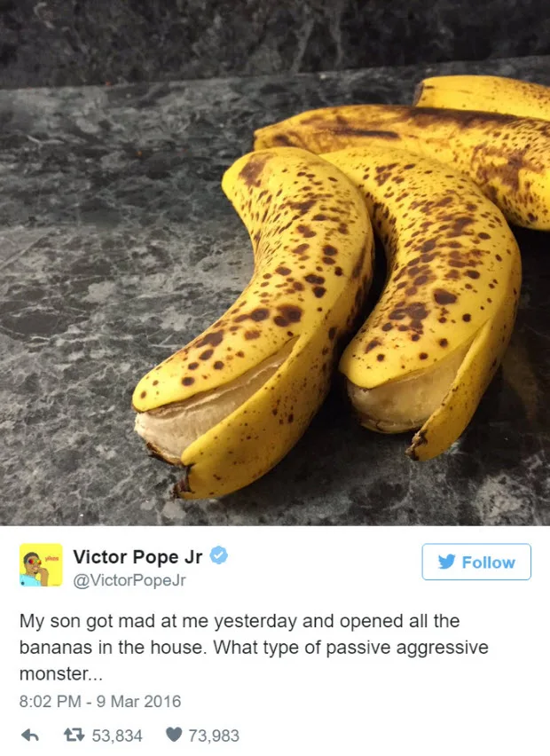This screenshot has height=756, width=550.
Task: Like the tweet with the heart icon
Action: pyautogui.click(x=174, y=735)
